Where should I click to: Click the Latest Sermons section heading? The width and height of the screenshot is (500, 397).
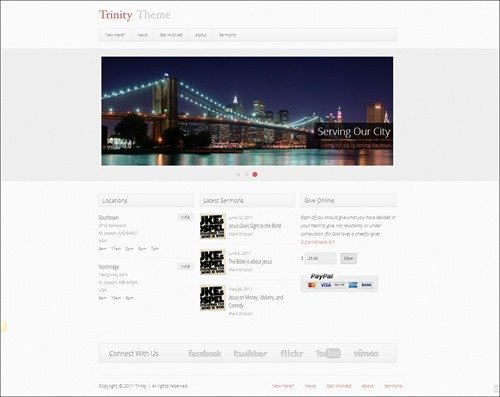223,201
